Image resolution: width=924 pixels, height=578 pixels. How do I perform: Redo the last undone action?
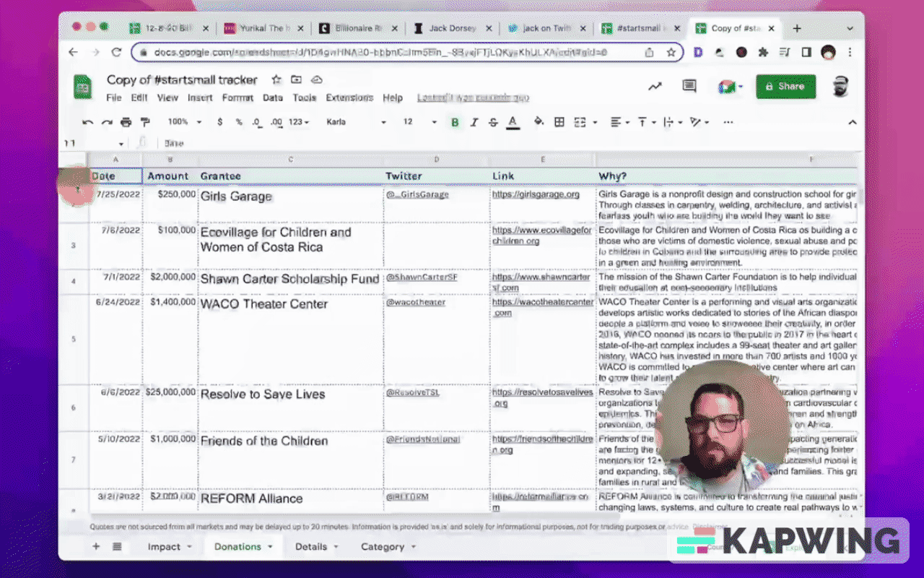pyautogui.click(x=107, y=122)
